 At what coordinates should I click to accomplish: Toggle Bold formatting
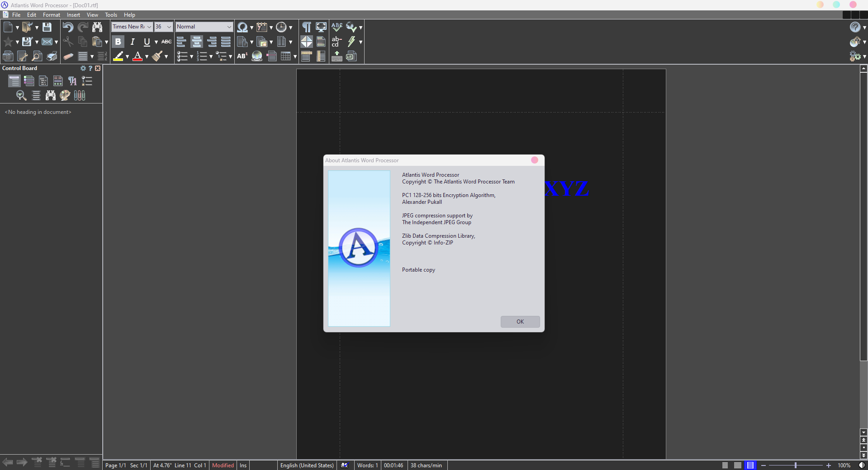118,42
